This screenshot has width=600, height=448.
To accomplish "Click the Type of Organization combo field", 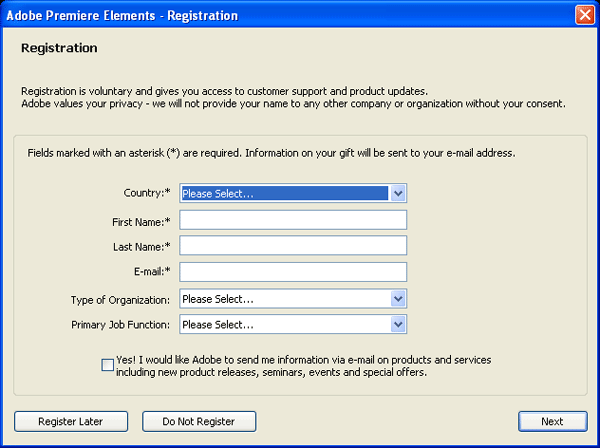I will pos(284,299).
